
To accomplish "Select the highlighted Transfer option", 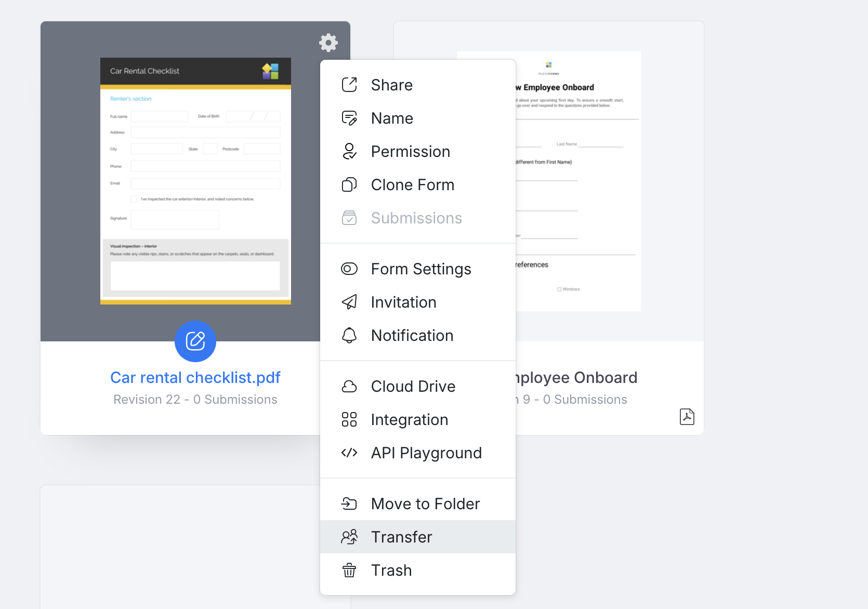I will 401,537.
